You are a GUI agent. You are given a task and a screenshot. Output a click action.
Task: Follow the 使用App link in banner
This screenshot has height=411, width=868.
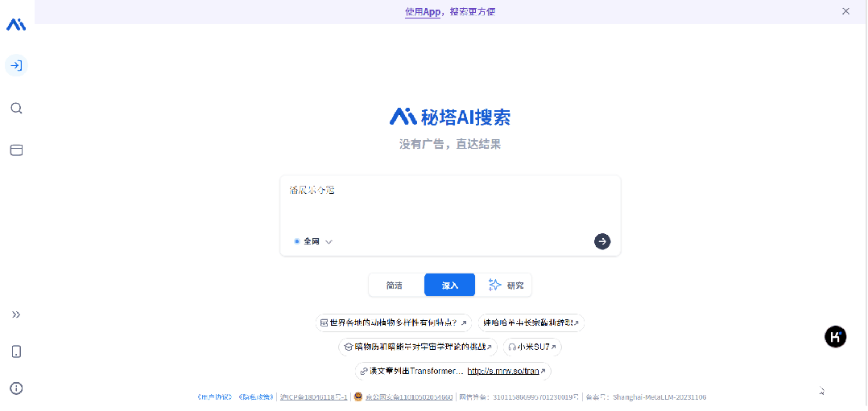[x=423, y=11]
